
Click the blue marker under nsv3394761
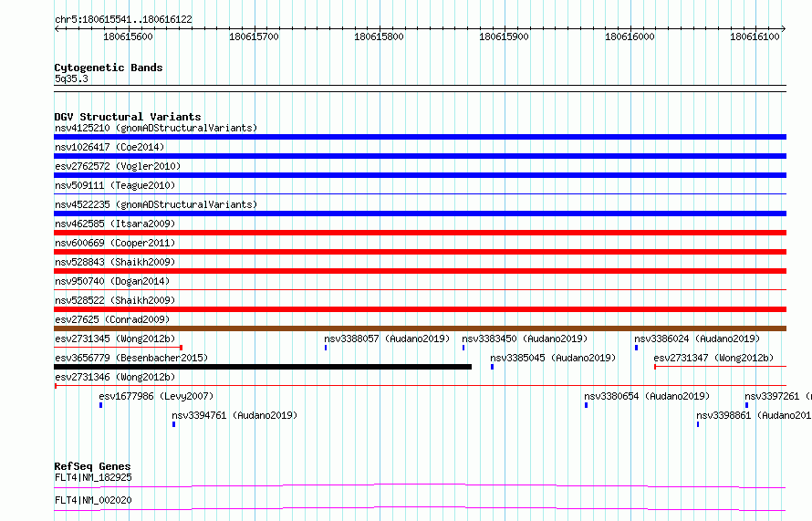174,424
